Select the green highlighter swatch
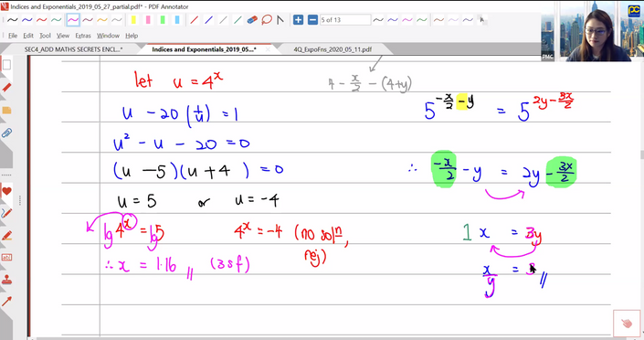Viewport: 644px width, 340px height. point(163,20)
